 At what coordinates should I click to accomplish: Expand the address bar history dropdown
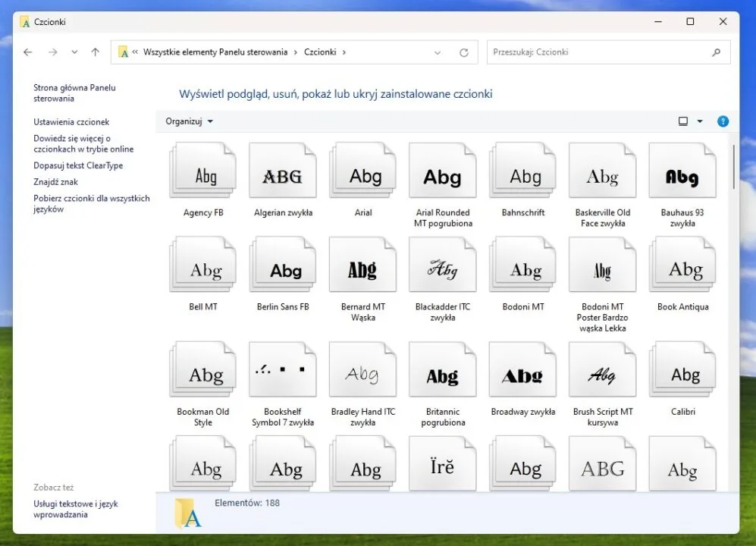point(438,52)
